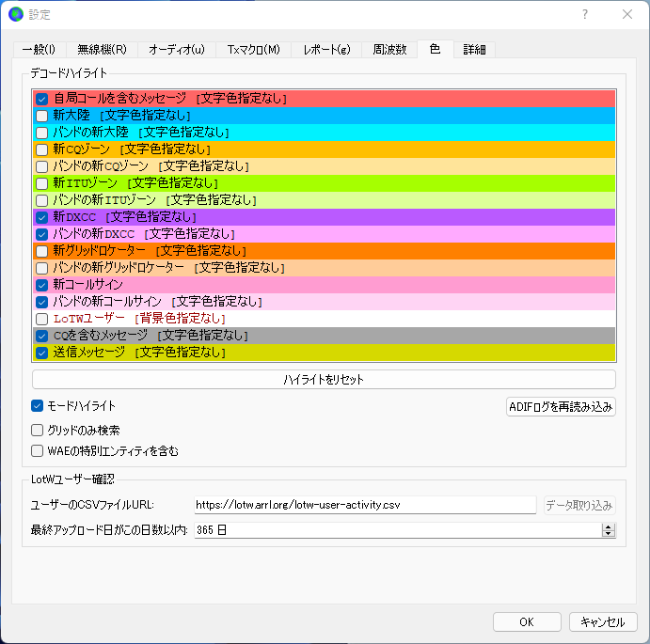Click the help question mark button
This screenshot has width=650, height=644.
click(584, 14)
